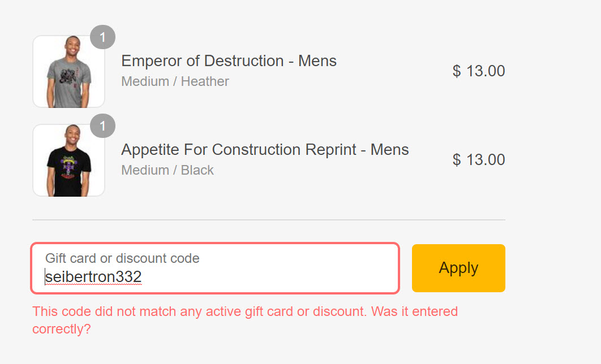Click the red invalid code error message
601x364 pixels.
coord(244,311)
